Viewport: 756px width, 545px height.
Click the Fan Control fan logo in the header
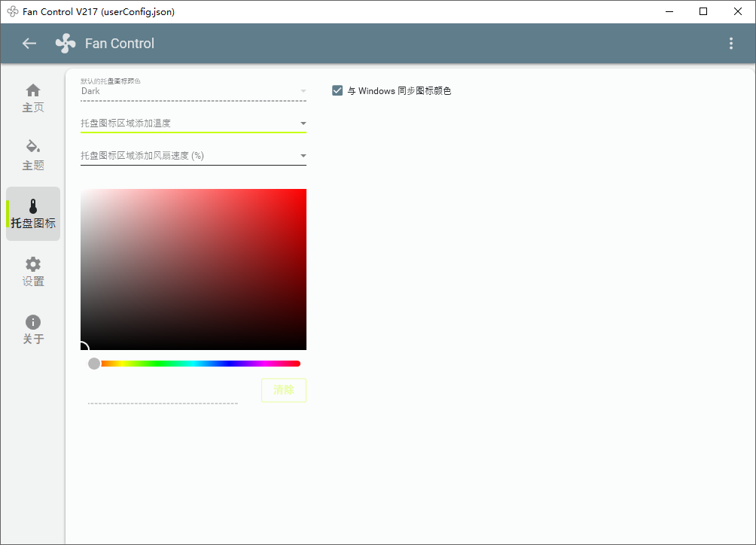(65, 43)
